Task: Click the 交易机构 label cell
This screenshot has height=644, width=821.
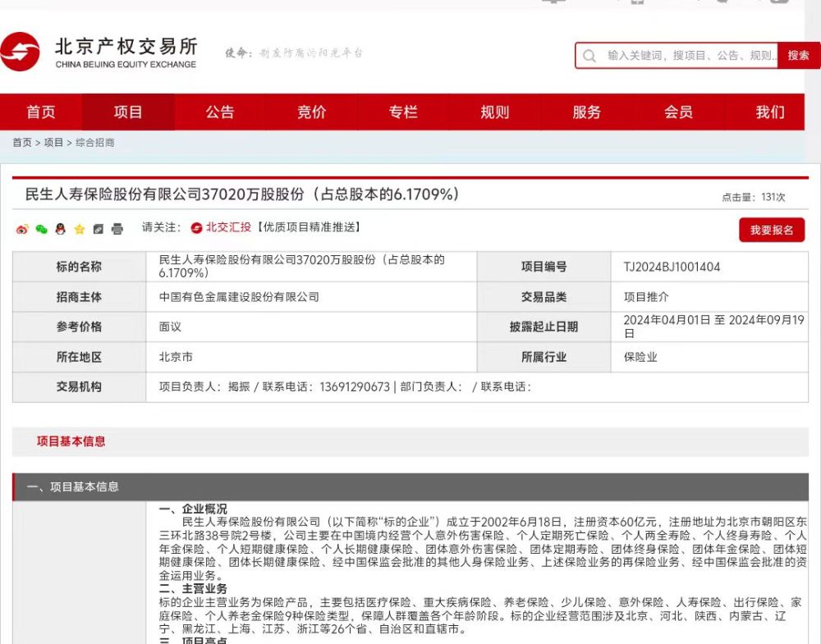Action: tap(79, 386)
